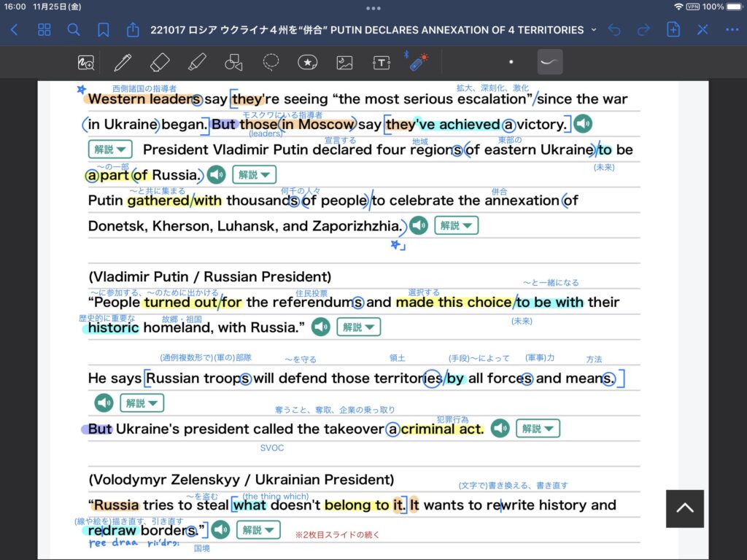Bookmark this page with the bookmark icon

[x=103, y=30]
